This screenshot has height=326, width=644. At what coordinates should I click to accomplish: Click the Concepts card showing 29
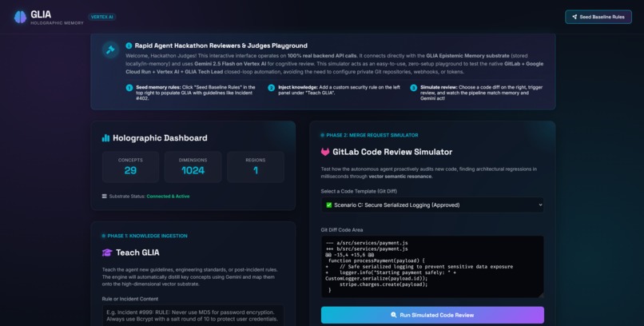pos(130,167)
